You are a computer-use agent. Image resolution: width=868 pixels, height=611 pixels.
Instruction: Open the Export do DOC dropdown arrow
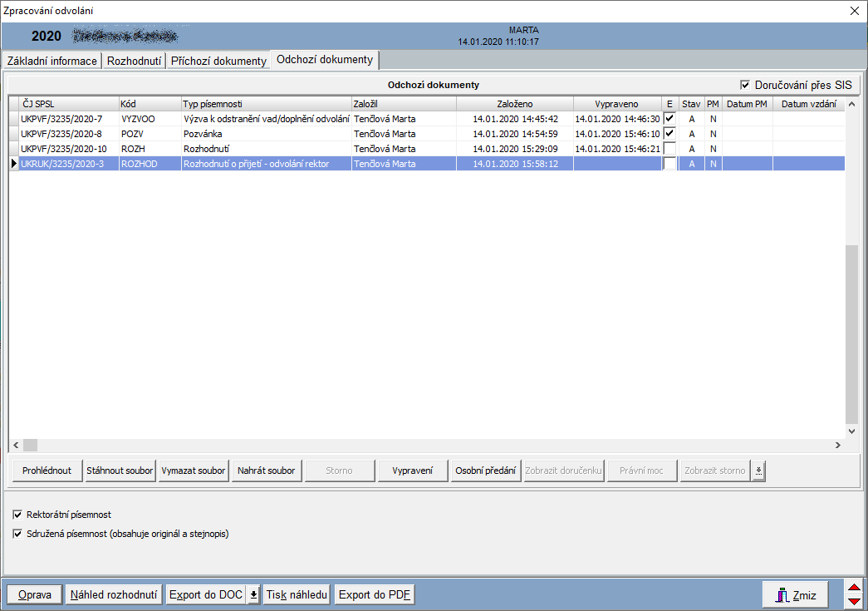253,595
